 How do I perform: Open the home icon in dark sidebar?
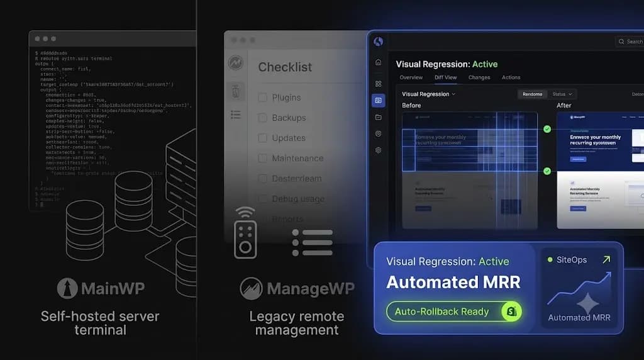click(x=378, y=62)
